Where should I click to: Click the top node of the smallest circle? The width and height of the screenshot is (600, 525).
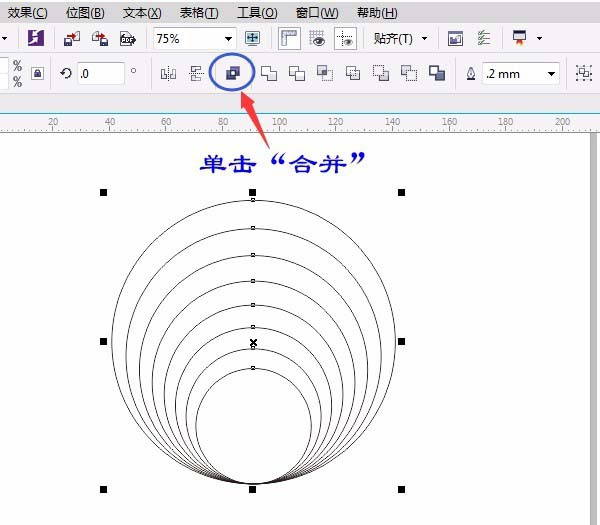[x=253, y=368]
